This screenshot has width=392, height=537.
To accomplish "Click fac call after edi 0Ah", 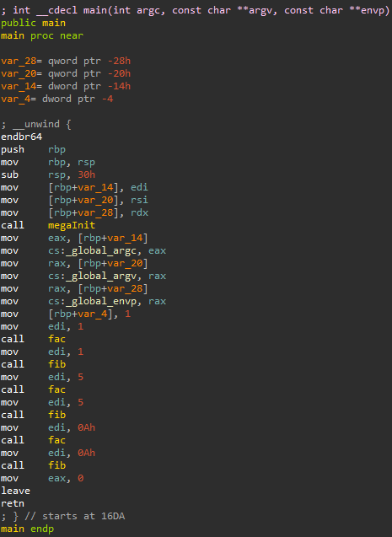I will [56, 440].
